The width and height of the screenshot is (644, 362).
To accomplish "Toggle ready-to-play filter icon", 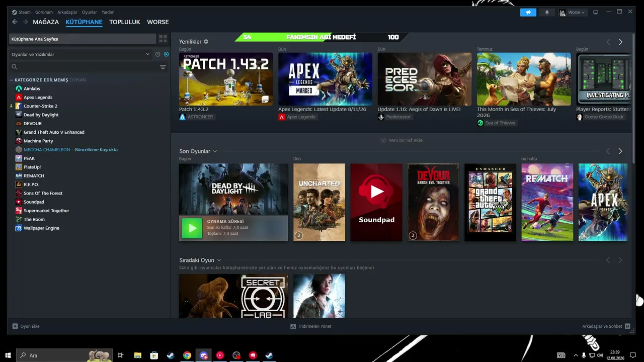I will 167,54.
